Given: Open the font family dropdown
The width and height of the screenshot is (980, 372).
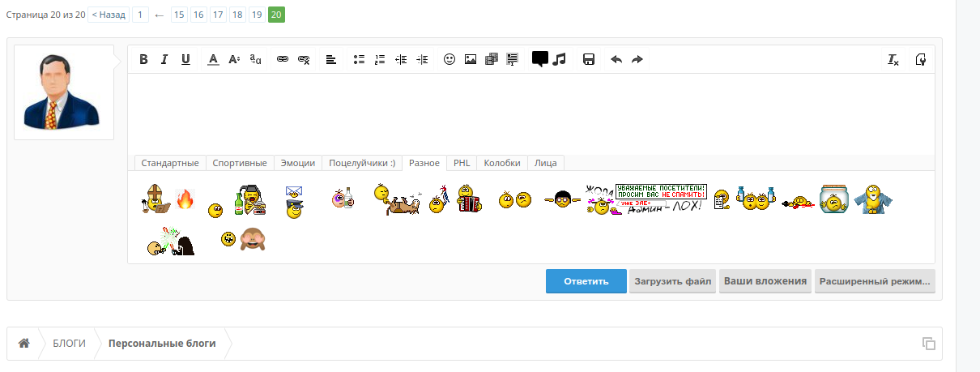Looking at the screenshot, I should tap(255, 59).
